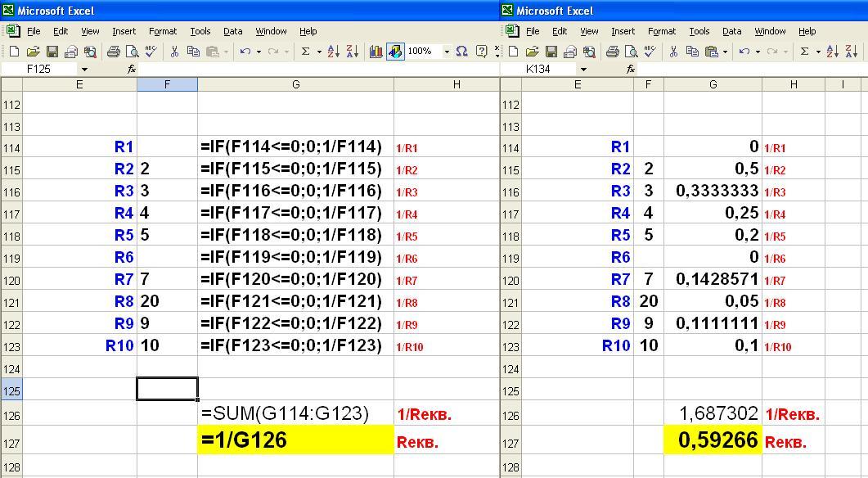Expand zoom 100% dropdown arrow
Image resolution: width=868 pixels, height=478 pixels.
(446, 52)
